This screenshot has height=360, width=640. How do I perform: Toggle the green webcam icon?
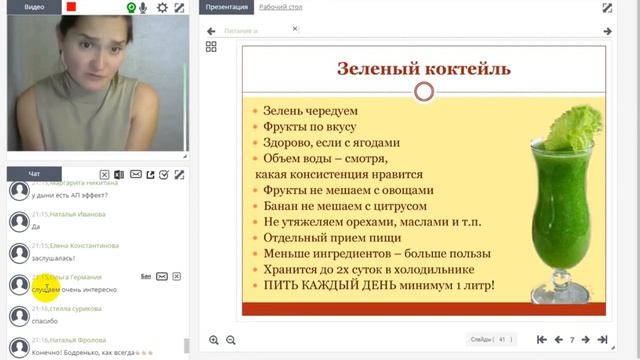pyautogui.click(x=131, y=8)
